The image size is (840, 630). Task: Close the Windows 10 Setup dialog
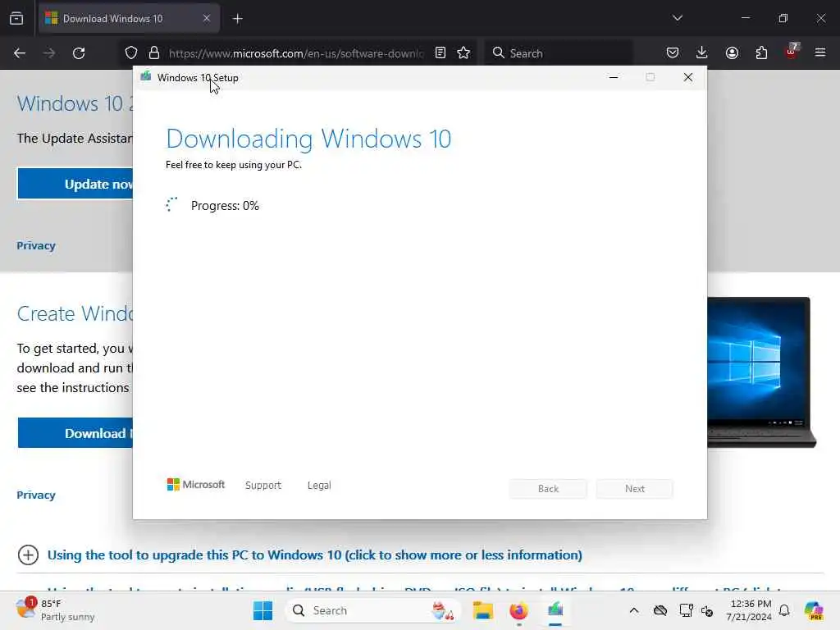[x=688, y=77]
